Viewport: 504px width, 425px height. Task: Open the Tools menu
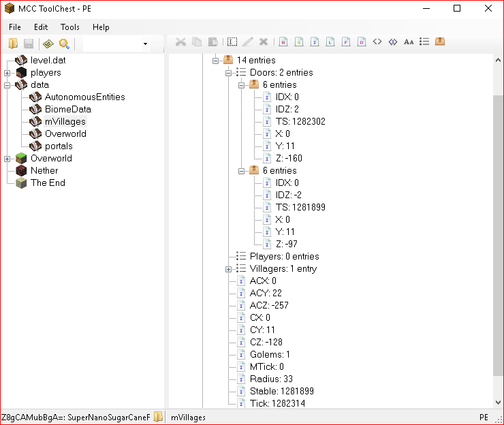[x=69, y=27]
